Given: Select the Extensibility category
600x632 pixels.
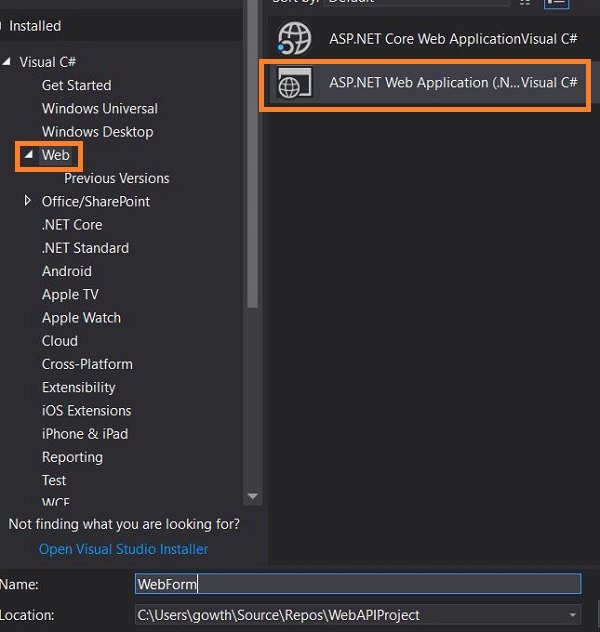Looking at the screenshot, I should [78, 387].
